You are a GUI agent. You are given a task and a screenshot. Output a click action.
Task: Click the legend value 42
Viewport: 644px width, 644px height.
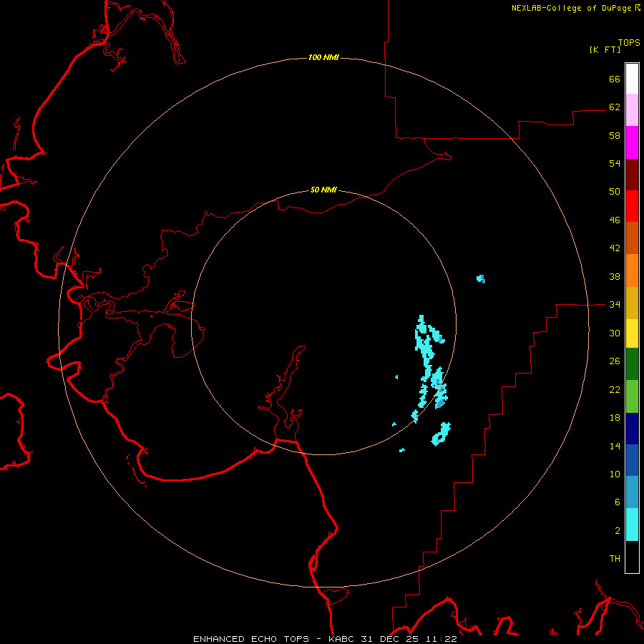(615, 248)
